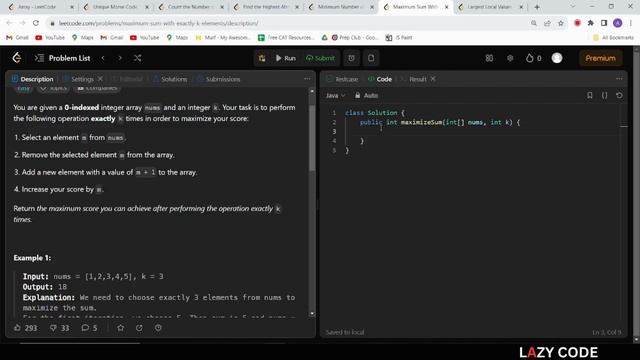
Task: Expand the Topics tag
Action: [x=53, y=88]
